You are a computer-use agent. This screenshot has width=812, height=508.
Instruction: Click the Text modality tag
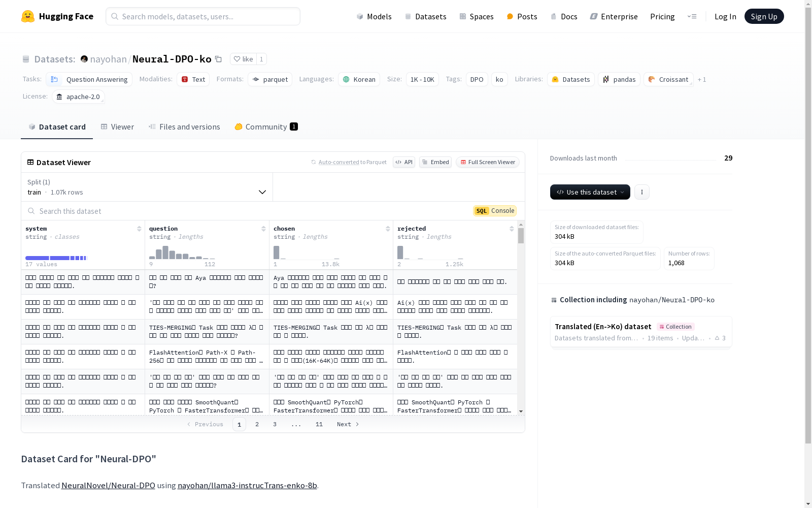(193, 79)
